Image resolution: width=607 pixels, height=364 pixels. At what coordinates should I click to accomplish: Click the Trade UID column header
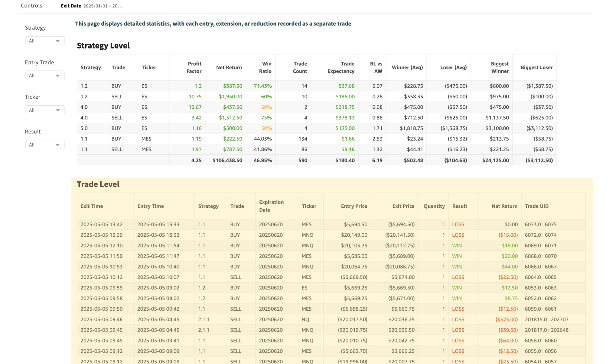click(537, 206)
